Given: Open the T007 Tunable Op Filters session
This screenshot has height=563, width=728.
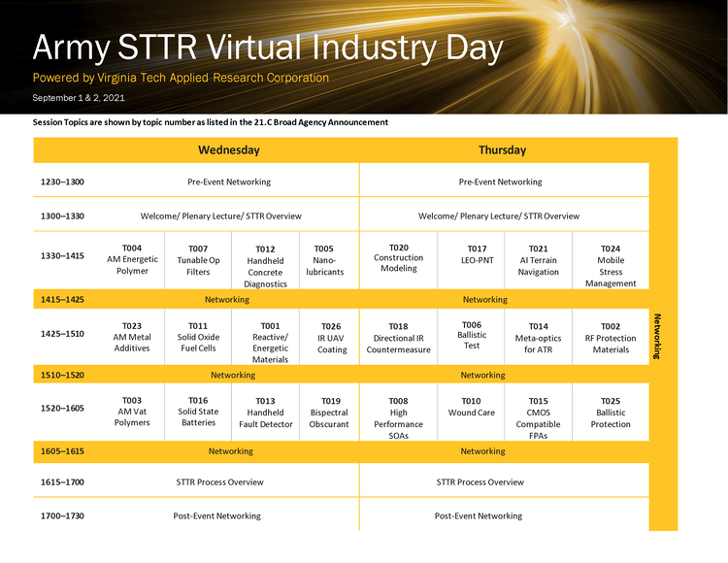Looking at the screenshot, I should 198,259.
